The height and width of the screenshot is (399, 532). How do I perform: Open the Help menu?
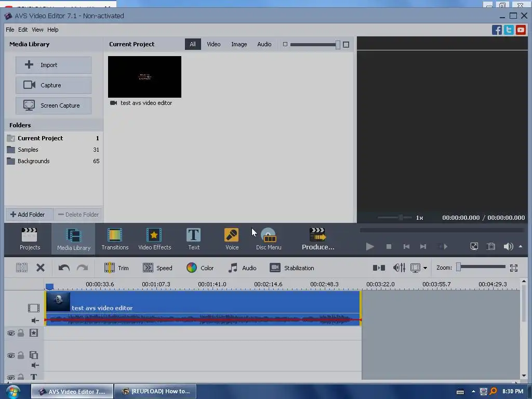point(52,30)
